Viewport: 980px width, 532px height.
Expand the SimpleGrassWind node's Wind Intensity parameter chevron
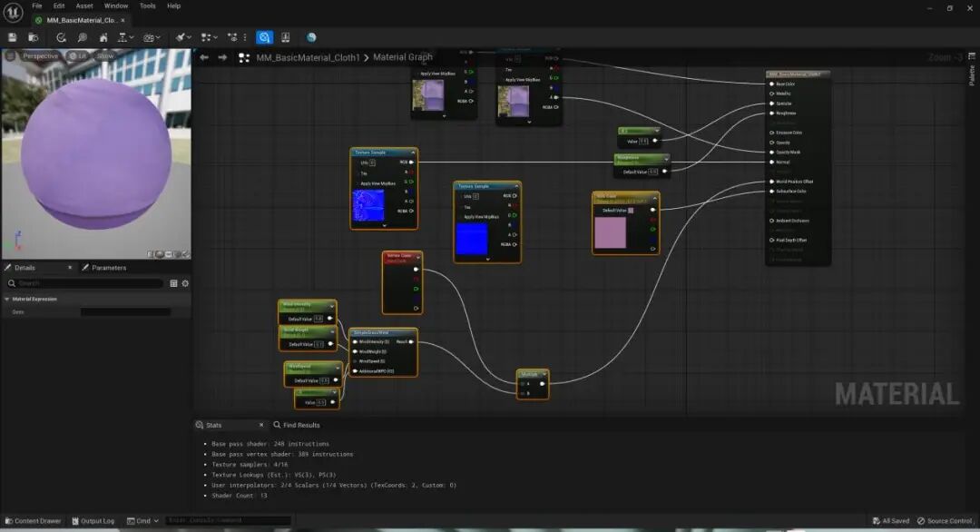[331, 306]
